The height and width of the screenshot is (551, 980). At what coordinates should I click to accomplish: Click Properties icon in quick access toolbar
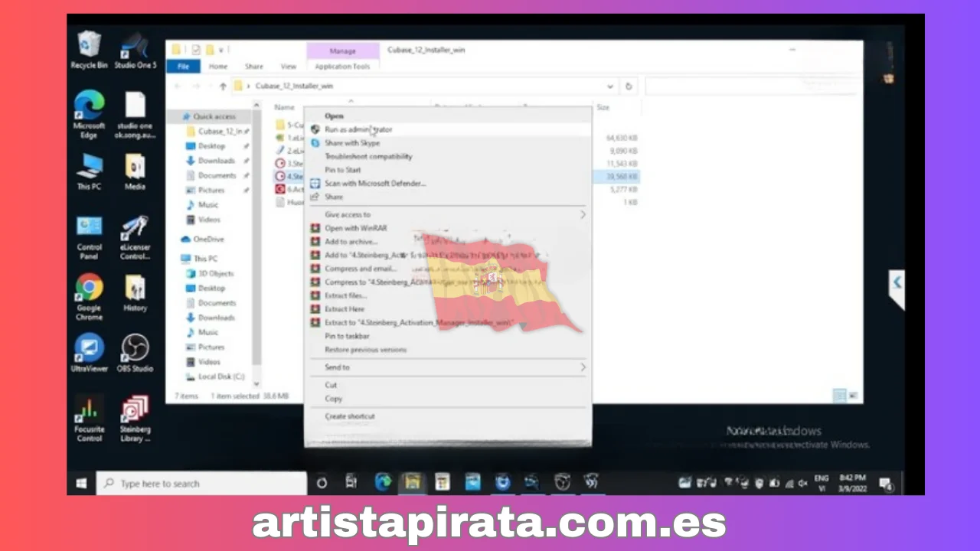point(196,50)
